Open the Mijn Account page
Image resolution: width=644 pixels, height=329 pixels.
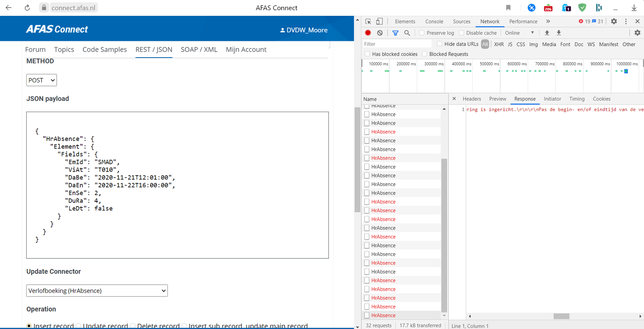click(x=246, y=49)
